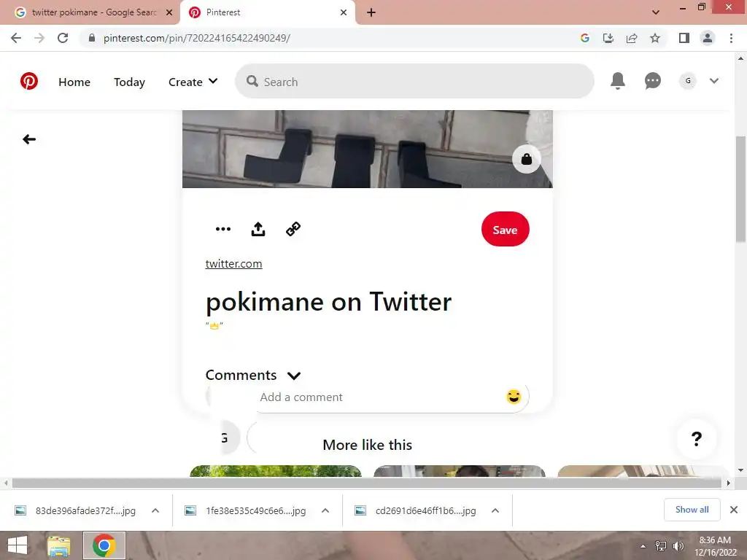
Task: Open the messages speech bubble icon
Action: point(652,81)
